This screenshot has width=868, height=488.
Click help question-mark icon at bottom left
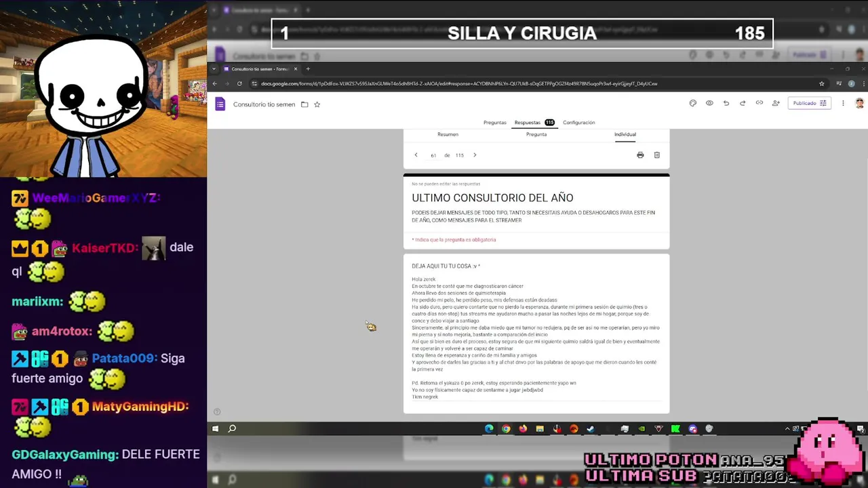point(217,411)
